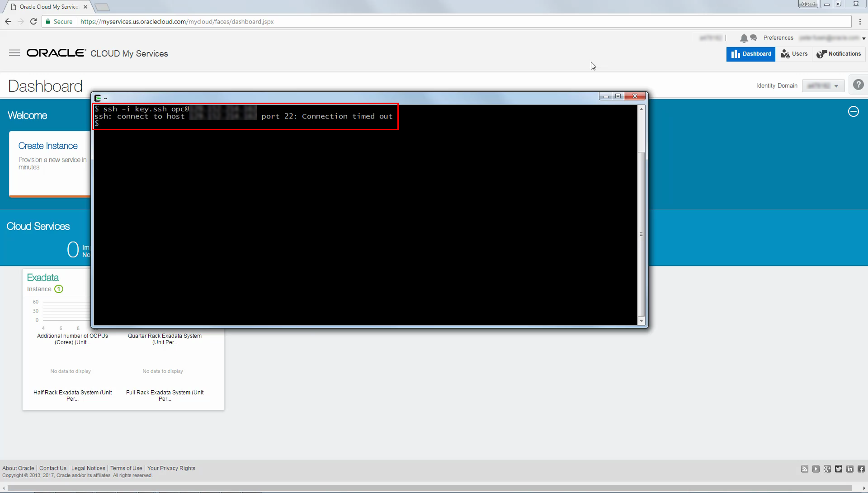Close the Oracle Cloud browser tab
Image resolution: width=868 pixels, height=493 pixels.
pos(85,7)
